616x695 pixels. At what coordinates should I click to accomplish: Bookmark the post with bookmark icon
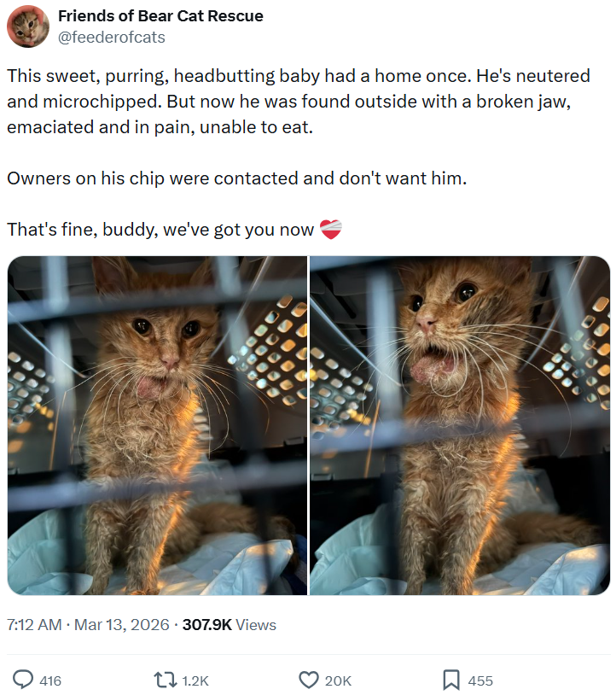pos(450,680)
